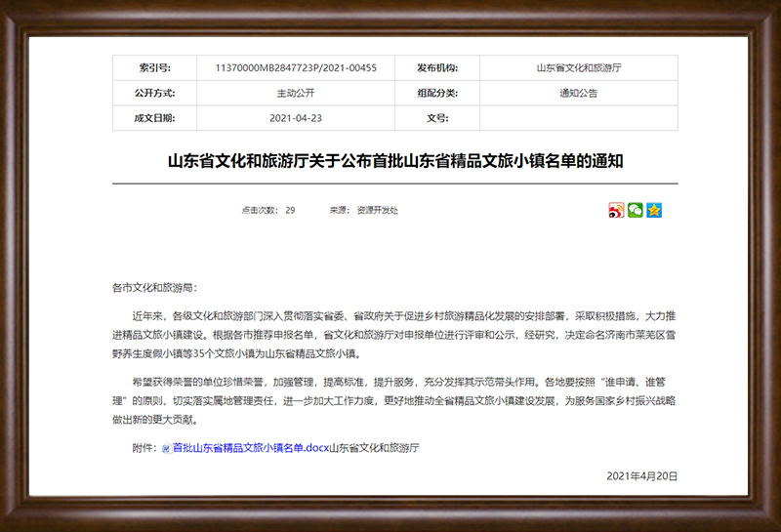Click the notice title heading text
Image resolution: width=781 pixels, height=532 pixels.
tap(395, 161)
